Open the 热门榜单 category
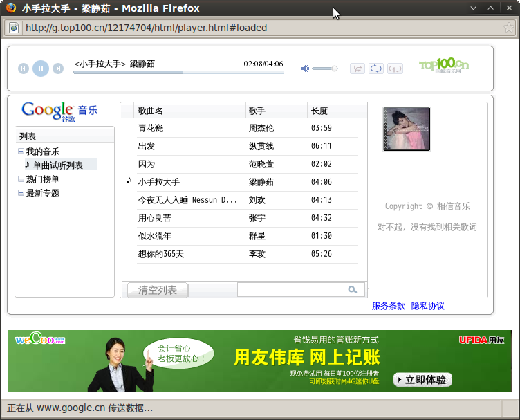The height and width of the screenshot is (420, 520). [x=43, y=179]
